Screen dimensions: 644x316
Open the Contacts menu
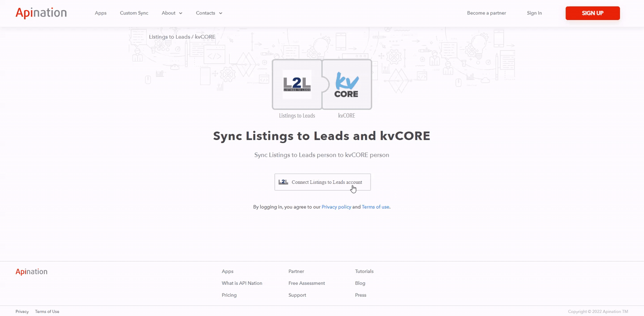pos(205,13)
